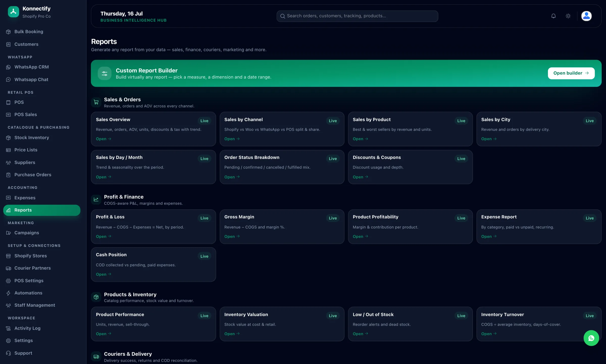Click the POS sidebar icon
606x364 pixels.
click(x=8, y=102)
